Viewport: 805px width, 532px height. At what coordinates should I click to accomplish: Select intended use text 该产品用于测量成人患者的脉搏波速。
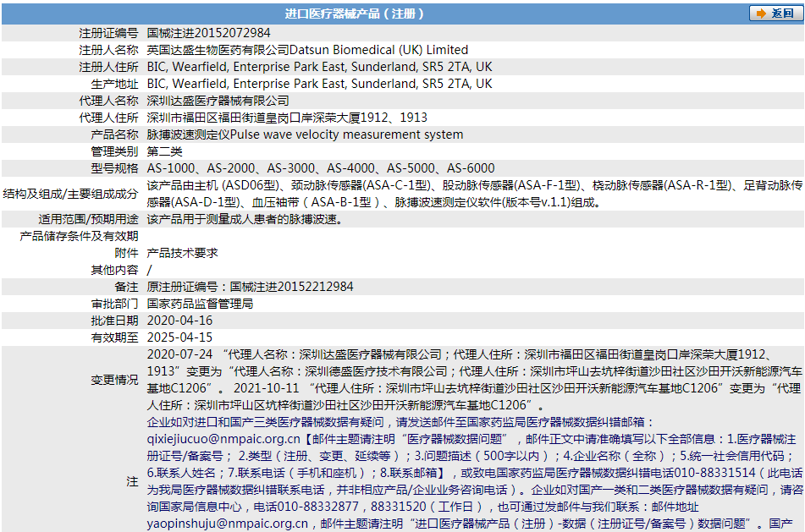coord(245,219)
